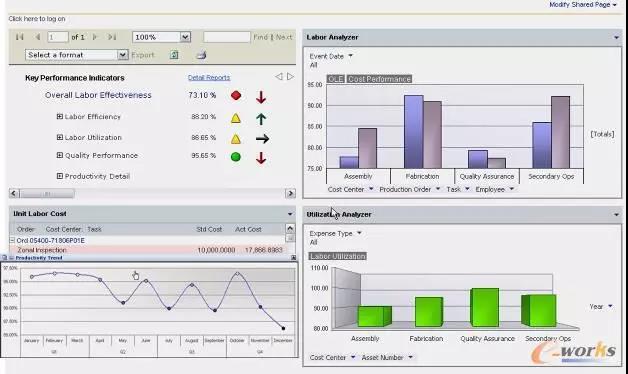
Task: Click the find text input field
Action: tap(227, 37)
